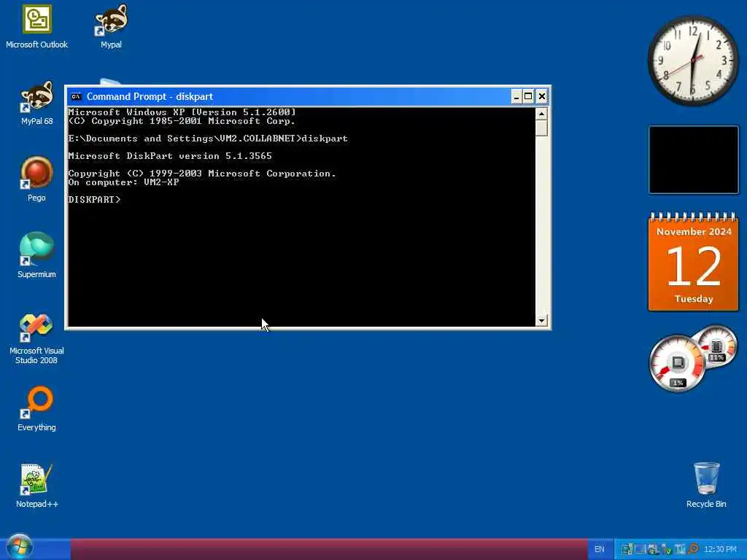The height and width of the screenshot is (560, 747).
Task: Click the console scrollbar thumb
Action: 541,128
